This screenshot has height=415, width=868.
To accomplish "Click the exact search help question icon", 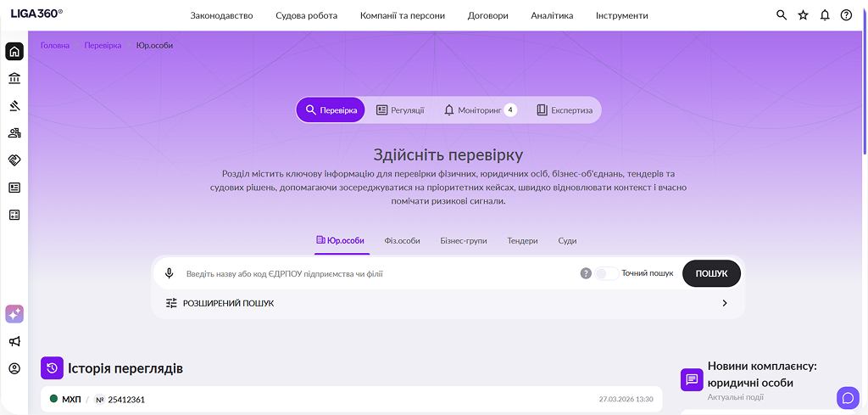I will pyautogui.click(x=586, y=274).
